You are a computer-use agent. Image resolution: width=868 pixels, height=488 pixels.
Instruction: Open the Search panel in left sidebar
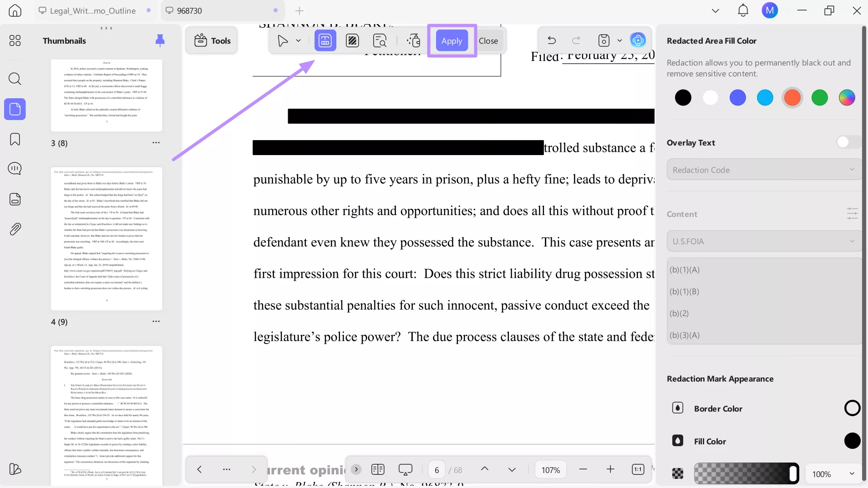15,79
